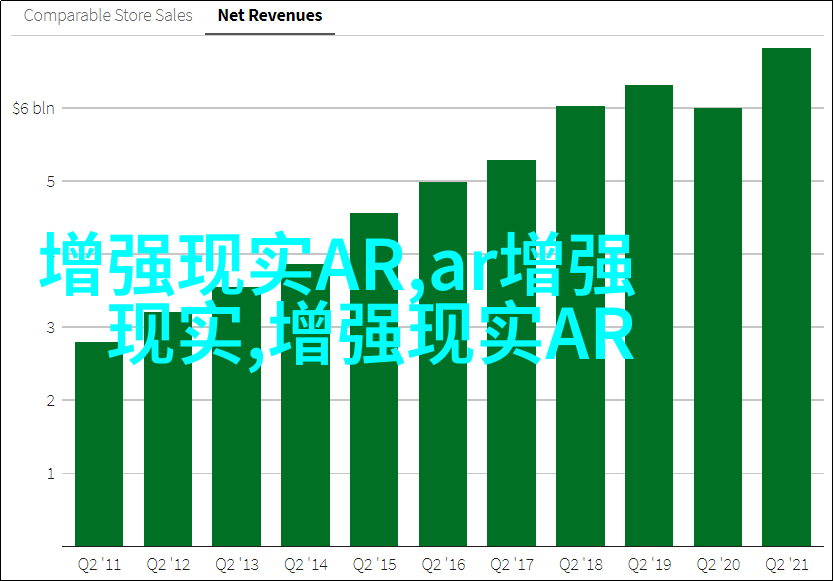834x581 pixels.
Task: Switch to Comparable Store Sales tab
Action: 108,15
